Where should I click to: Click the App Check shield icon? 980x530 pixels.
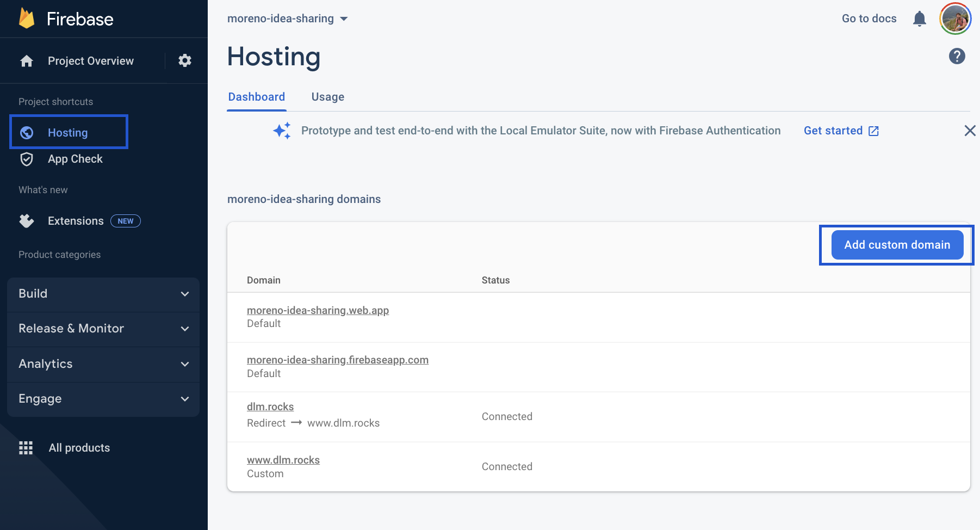click(x=27, y=159)
